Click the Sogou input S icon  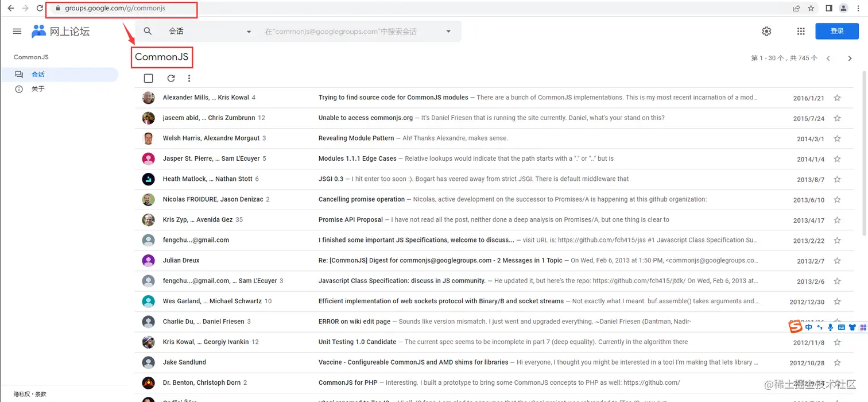795,327
